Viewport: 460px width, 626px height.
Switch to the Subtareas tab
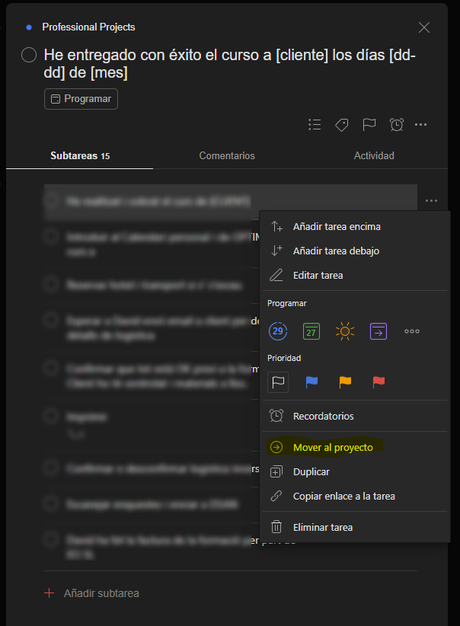tap(80, 156)
